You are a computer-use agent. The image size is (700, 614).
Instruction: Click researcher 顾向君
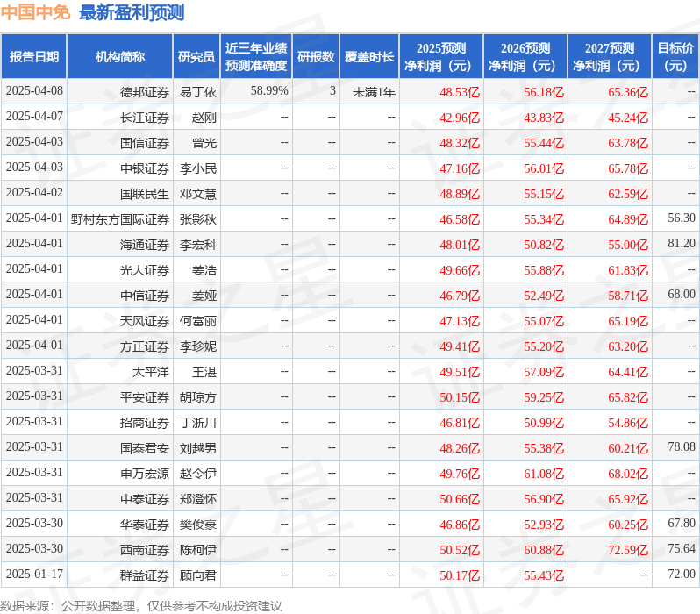pos(197,575)
